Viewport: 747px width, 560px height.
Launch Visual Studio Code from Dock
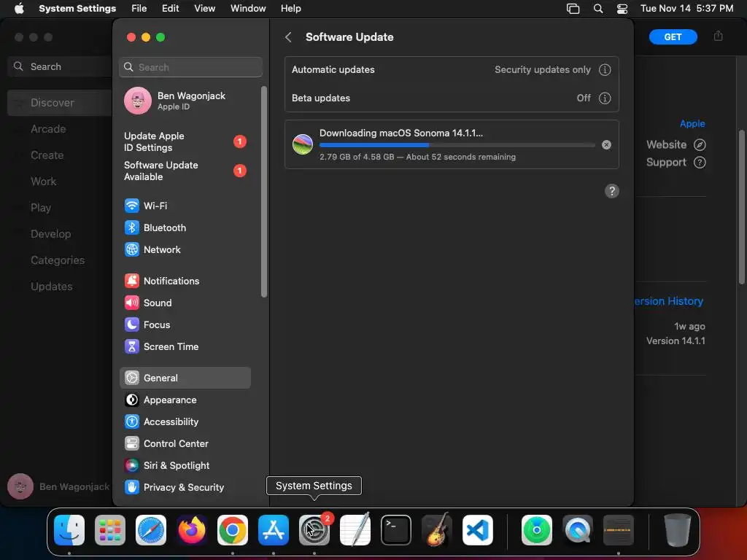[478, 530]
